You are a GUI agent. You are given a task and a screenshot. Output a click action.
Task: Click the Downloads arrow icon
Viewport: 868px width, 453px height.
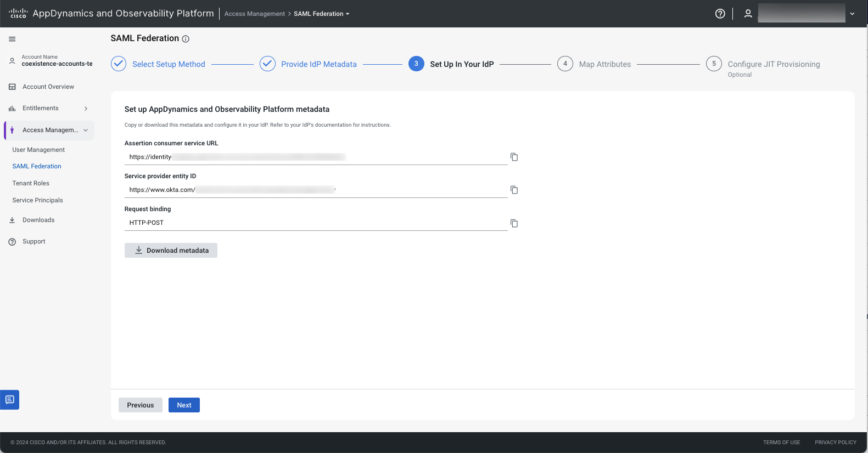pos(12,220)
